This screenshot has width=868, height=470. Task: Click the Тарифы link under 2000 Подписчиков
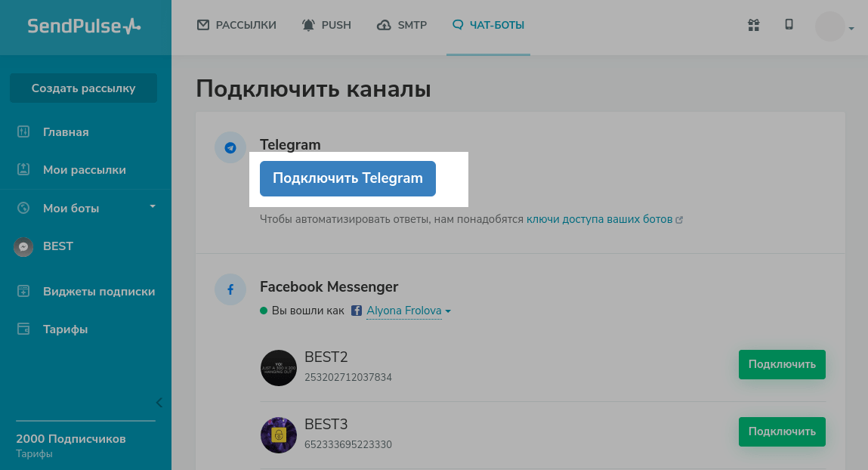point(34,454)
